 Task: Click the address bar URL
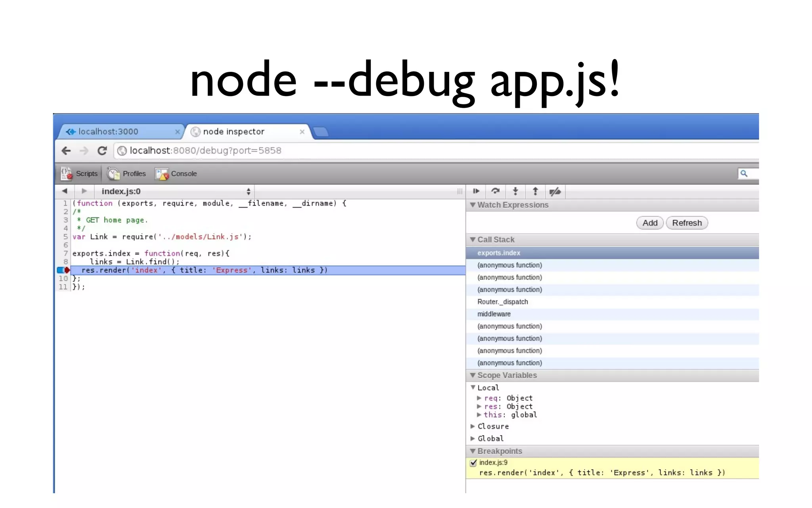(x=205, y=151)
